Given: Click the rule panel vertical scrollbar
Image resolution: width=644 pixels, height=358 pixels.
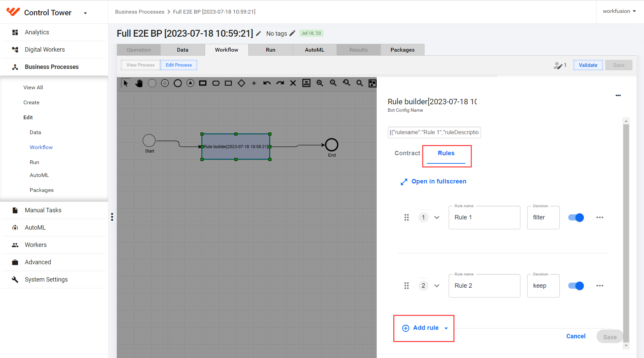Looking at the screenshot, I should [x=626, y=233].
